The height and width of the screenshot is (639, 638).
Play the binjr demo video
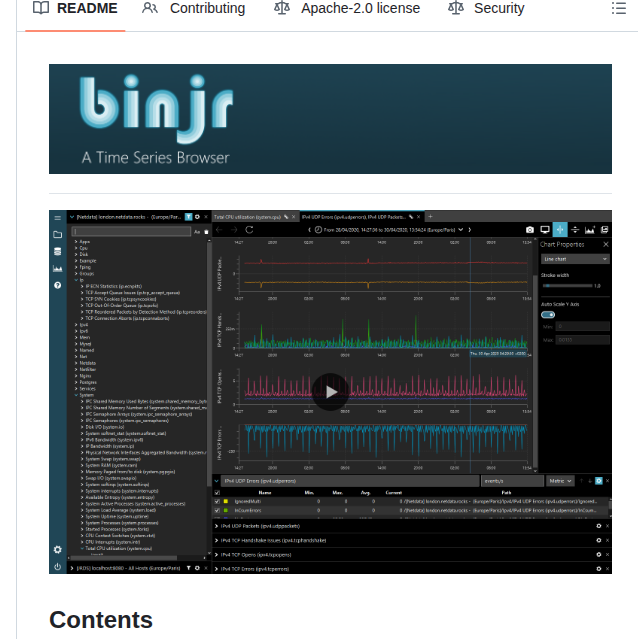(330, 392)
